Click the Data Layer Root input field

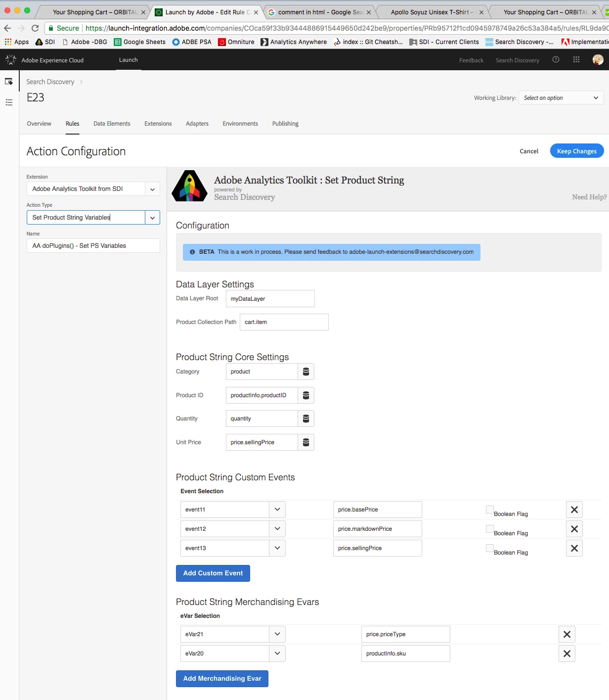[270, 299]
